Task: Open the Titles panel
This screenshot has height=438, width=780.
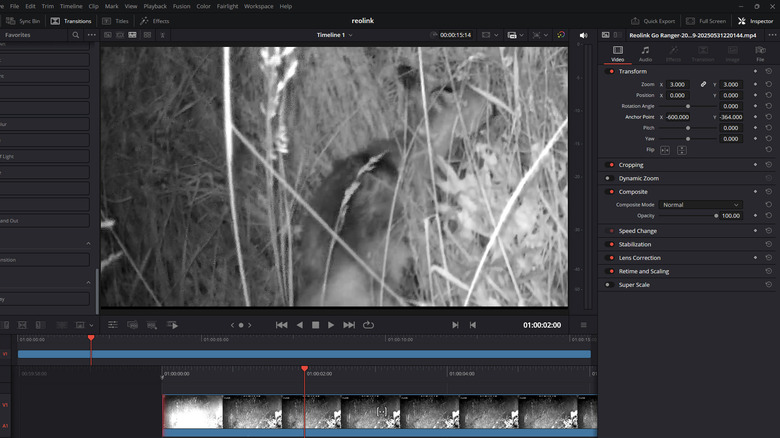Action: (115, 21)
